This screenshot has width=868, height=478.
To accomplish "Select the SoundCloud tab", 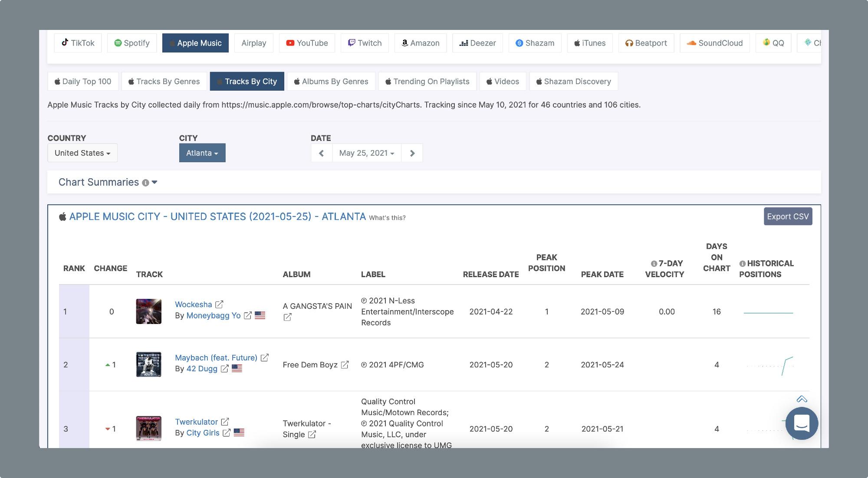I will (x=715, y=43).
